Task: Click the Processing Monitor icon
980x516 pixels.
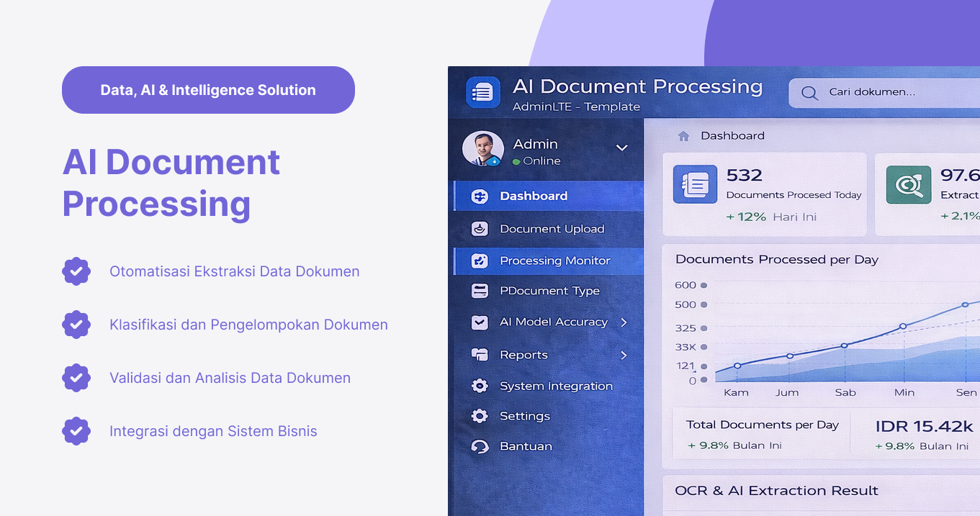Action: pos(480,261)
